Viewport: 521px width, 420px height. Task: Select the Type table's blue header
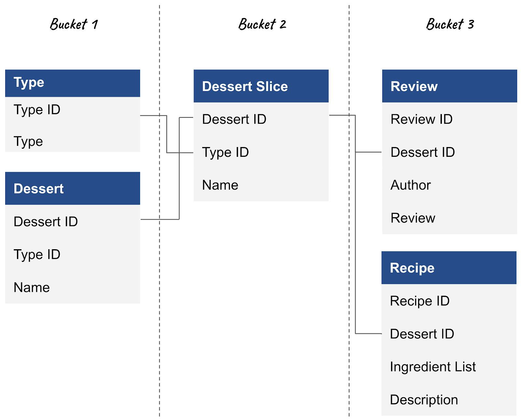pyautogui.click(x=73, y=83)
